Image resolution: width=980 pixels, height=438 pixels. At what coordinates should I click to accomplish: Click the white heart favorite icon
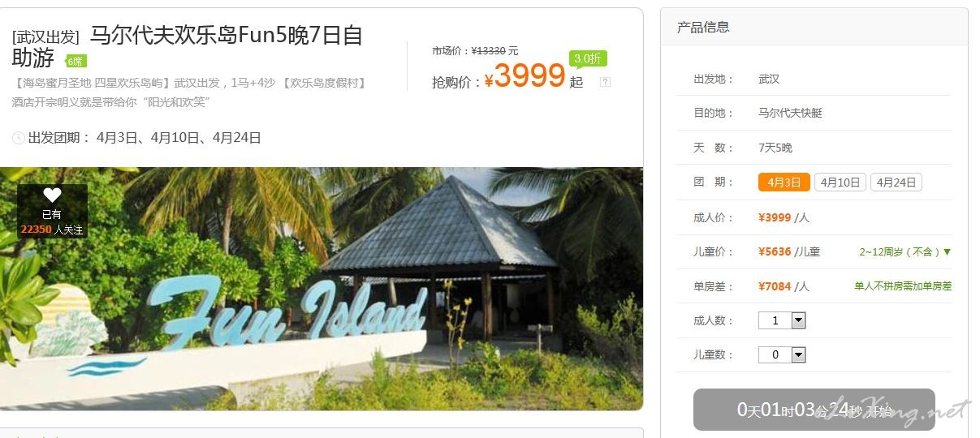tap(52, 195)
